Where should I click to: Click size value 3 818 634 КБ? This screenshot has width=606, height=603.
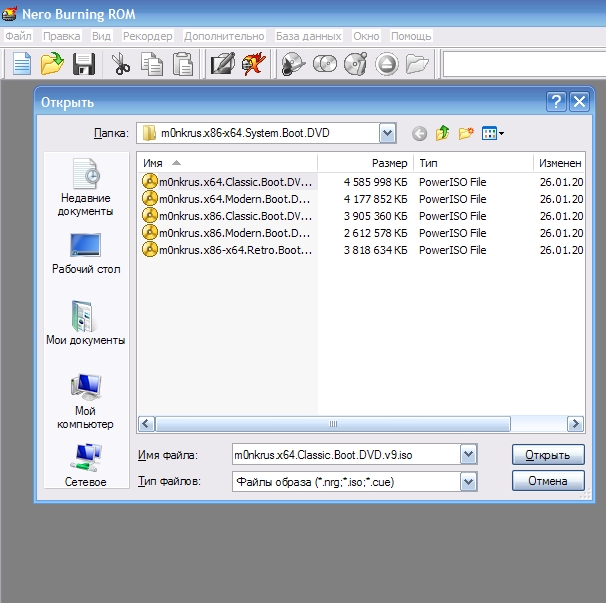375,250
